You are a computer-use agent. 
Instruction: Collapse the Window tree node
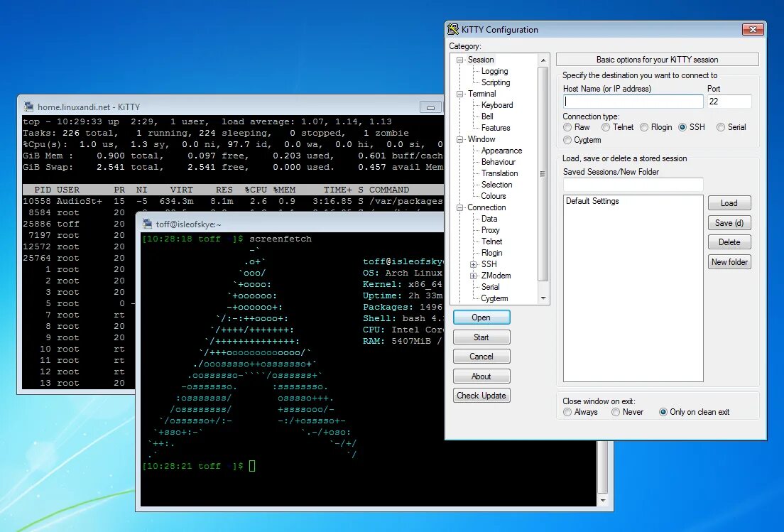[459, 139]
